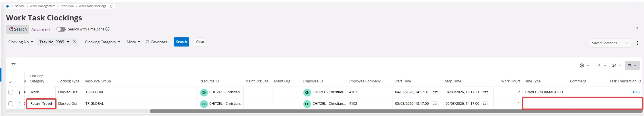Viewport: 644px width, 116px height.
Task: Click the breadcrumb refresh icon
Action: click(111, 6)
